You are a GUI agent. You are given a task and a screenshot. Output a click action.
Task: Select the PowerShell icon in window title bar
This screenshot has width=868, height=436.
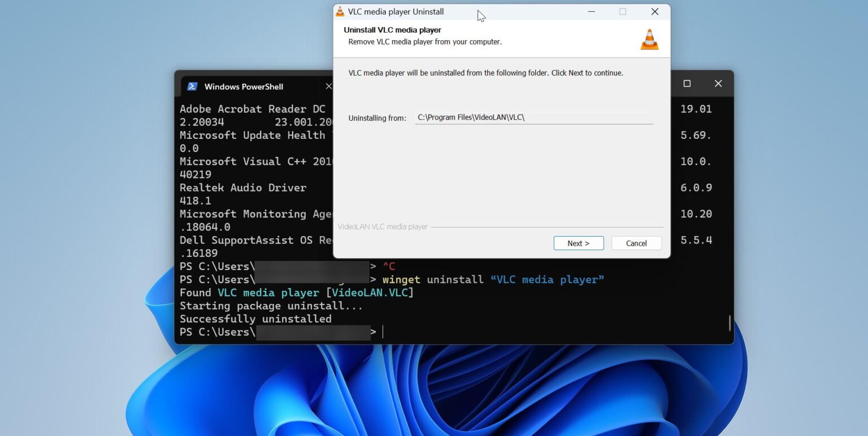(x=192, y=86)
